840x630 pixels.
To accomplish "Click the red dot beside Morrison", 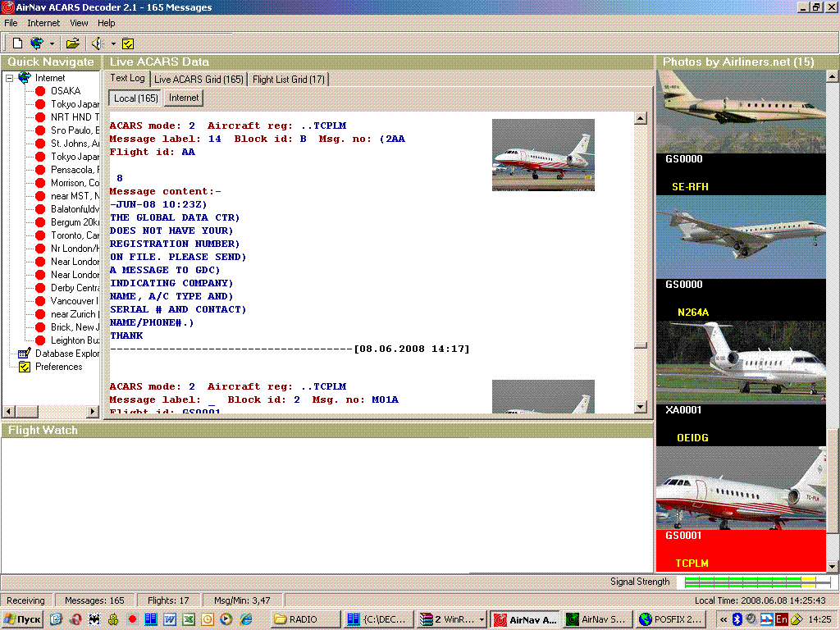I will tap(40, 183).
